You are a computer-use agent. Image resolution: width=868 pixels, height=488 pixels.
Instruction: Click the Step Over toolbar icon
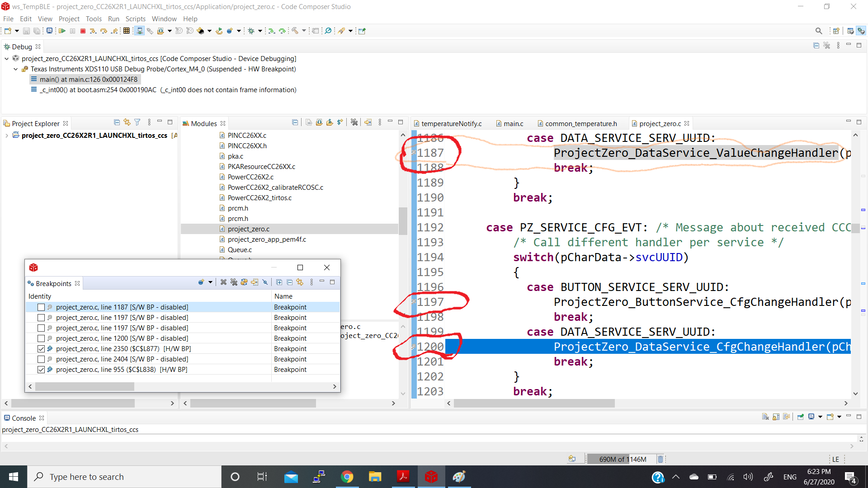[104, 31]
